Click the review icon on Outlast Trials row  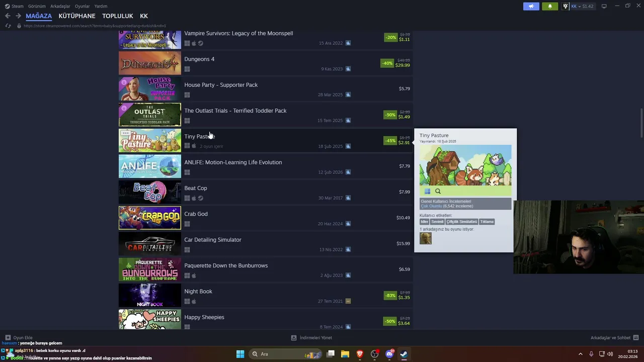tap(348, 121)
